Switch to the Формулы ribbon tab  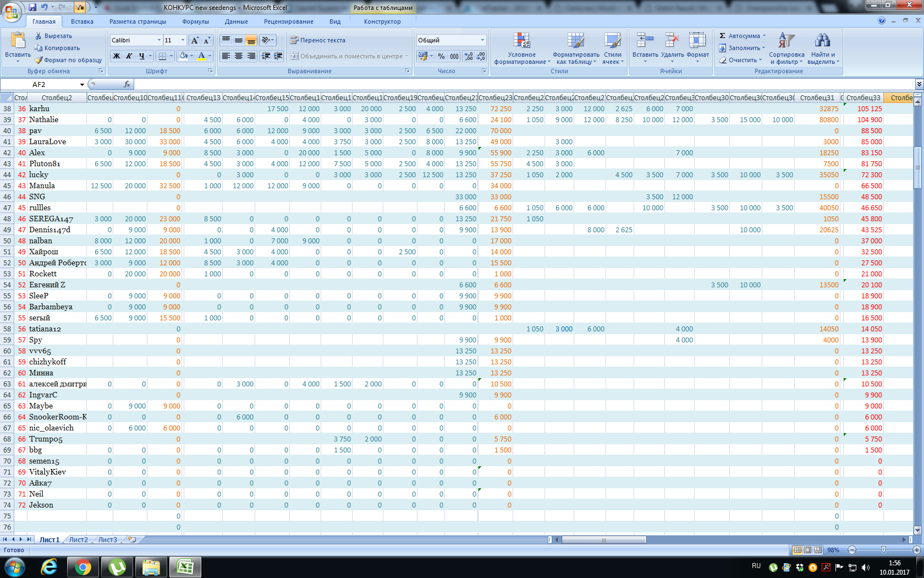(x=195, y=21)
